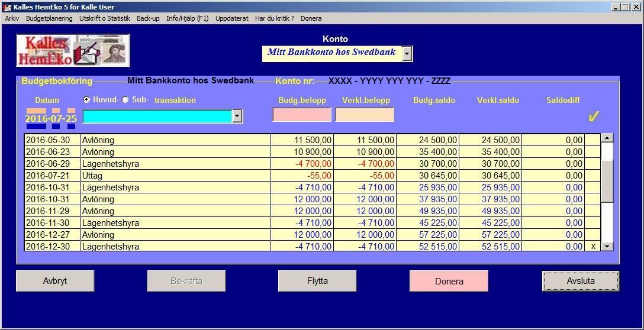Click the 2016-07-25 date display

click(51, 119)
